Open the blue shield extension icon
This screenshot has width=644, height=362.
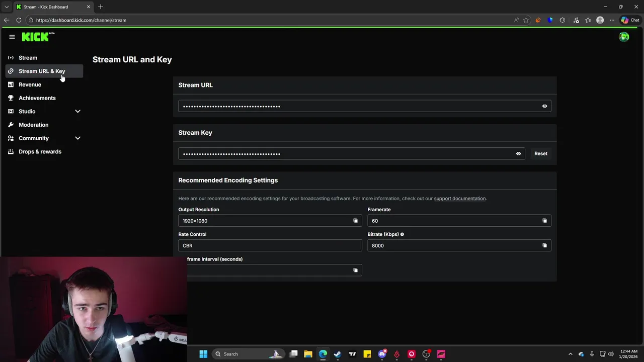tap(550, 20)
